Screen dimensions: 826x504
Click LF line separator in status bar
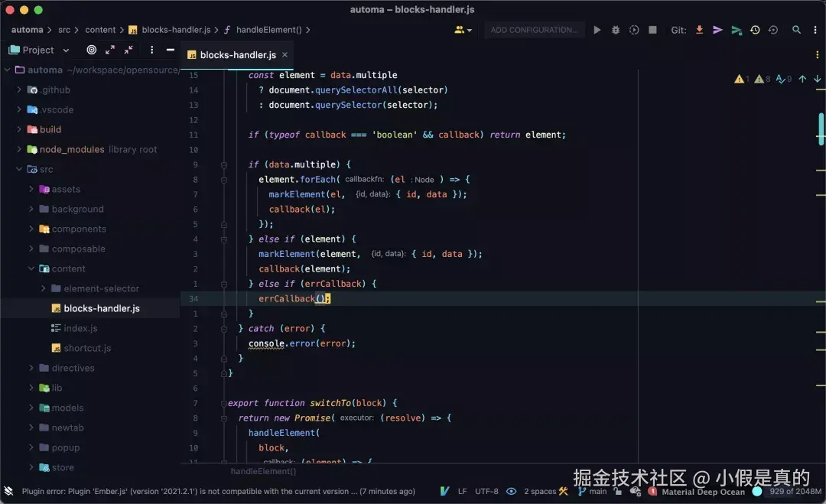pos(462,491)
